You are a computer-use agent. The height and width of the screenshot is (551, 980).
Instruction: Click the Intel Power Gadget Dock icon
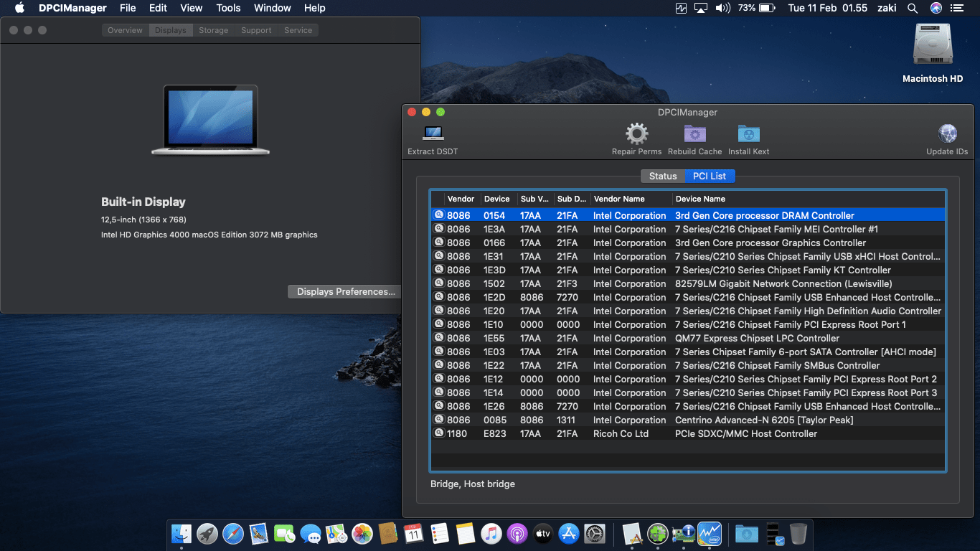click(x=710, y=534)
